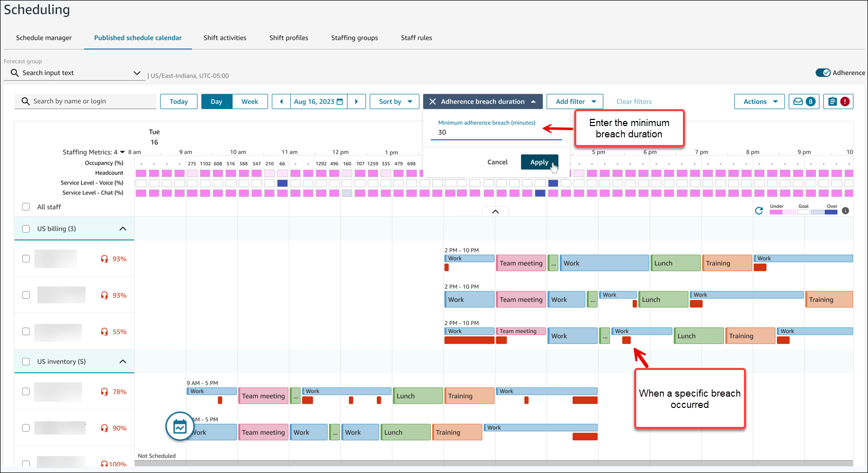The width and height of the screenshot is (868, 473).
Task: Click the Week view button
Action: [x=250, y=101]
